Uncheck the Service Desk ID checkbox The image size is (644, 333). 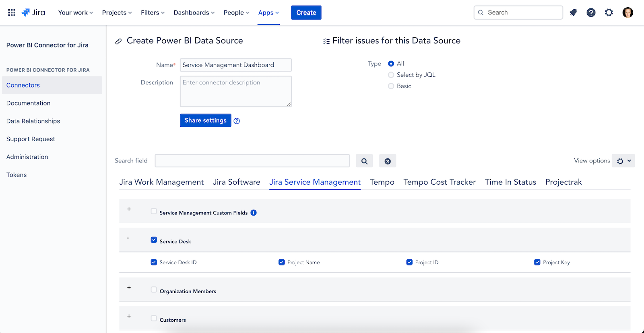[x=154, y=262]
